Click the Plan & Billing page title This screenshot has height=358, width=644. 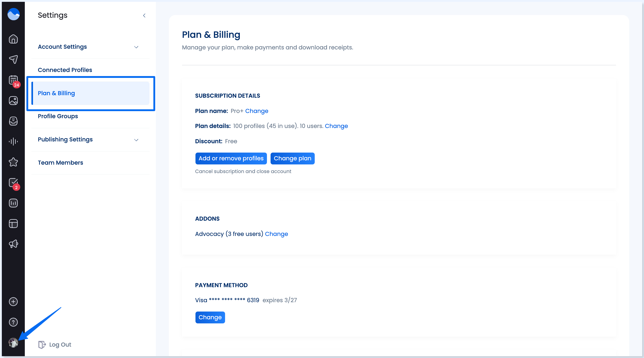[x=211, y=35]
